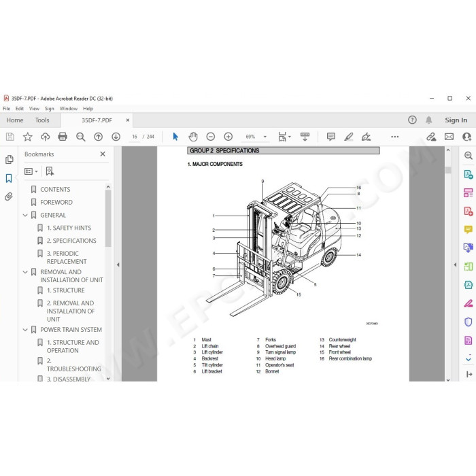
Task: Print the document
Action: pos(63,137)
